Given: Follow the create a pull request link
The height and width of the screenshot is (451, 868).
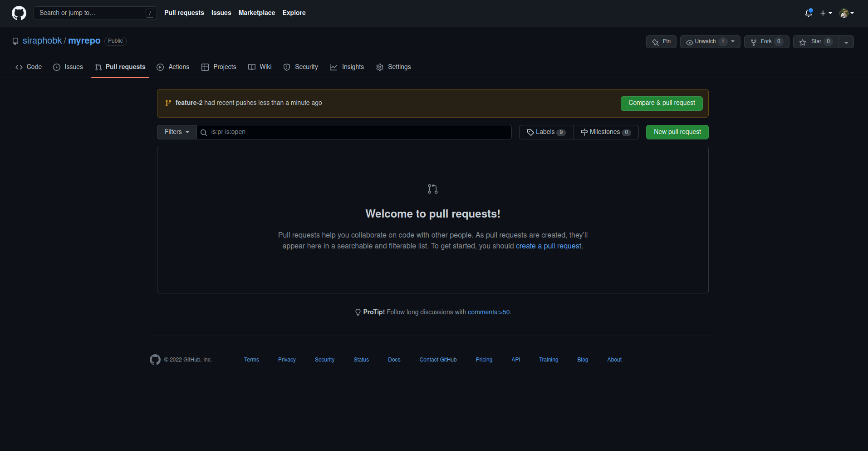Looking at the screenshot, I should point(548,246).
